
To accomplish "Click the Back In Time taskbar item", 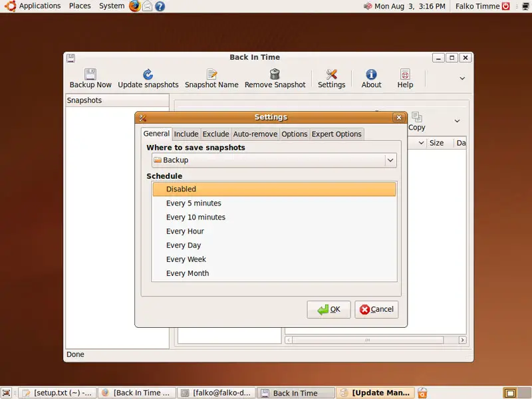I will coord(296,393).
